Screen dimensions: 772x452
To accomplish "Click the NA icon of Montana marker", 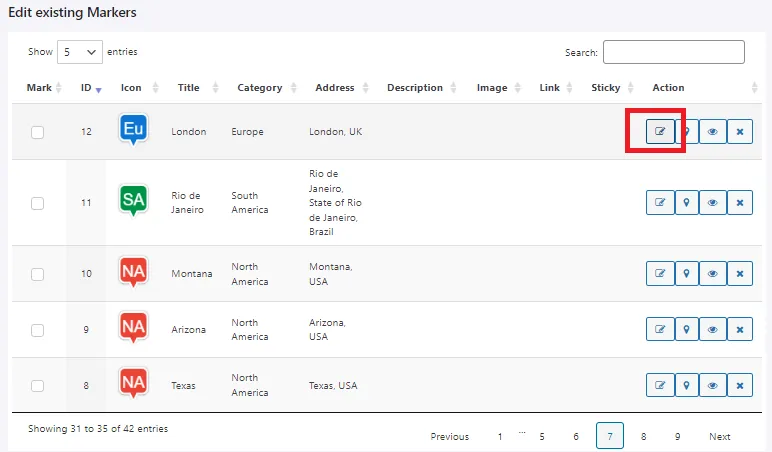I will click(133, 271).
